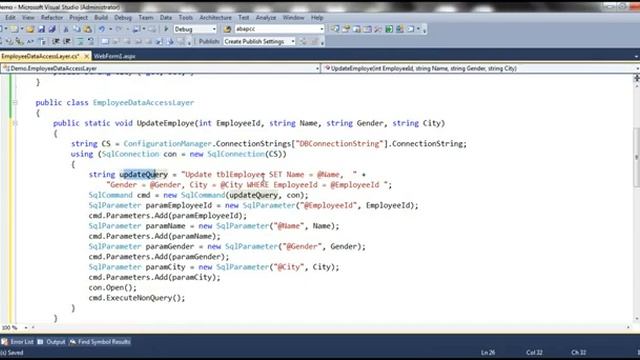Image resolution: width=640 pixels, height=360 pixels.
Task: Click the Save All icon
Action: click(x=52, y=29)
